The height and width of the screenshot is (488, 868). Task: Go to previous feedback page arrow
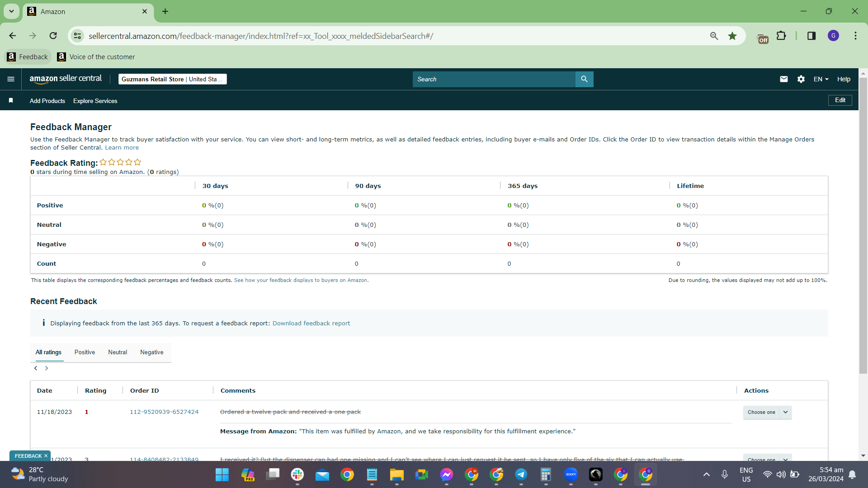(36, 368)
